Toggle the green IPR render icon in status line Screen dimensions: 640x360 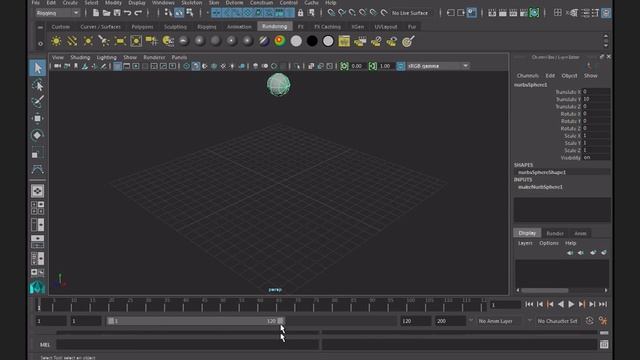click(x=534, y=13)
